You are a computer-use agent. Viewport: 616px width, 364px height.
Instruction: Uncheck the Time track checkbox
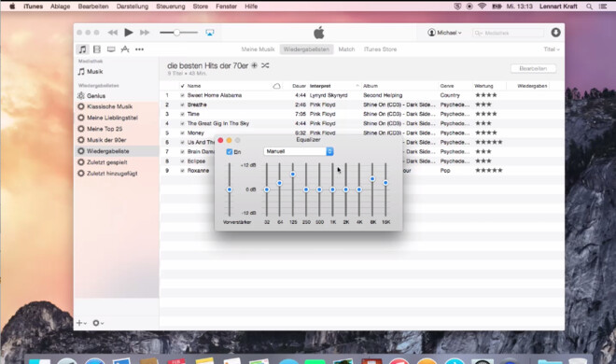[x=182, y=114]
